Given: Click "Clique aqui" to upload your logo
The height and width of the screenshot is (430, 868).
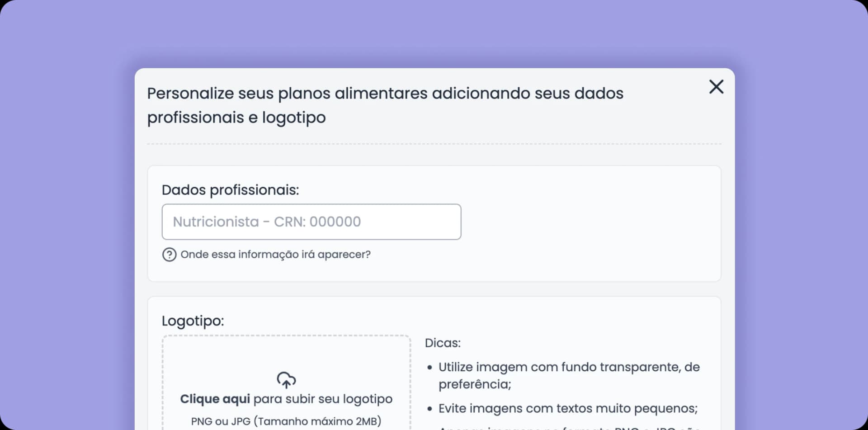Looking at the screenshot, I should 215,398.
